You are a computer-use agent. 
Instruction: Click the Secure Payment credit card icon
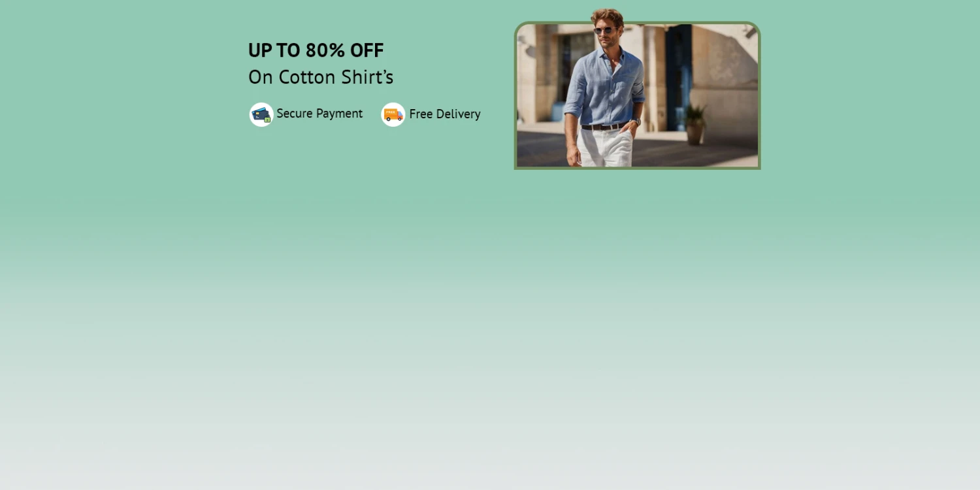pos(261,114)
